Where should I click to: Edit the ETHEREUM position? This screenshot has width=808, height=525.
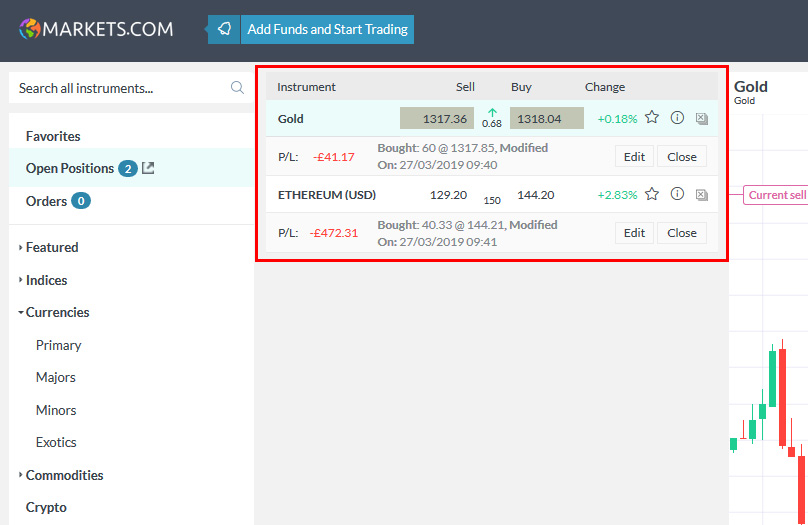pyautogui.click(x=634, y=233)
